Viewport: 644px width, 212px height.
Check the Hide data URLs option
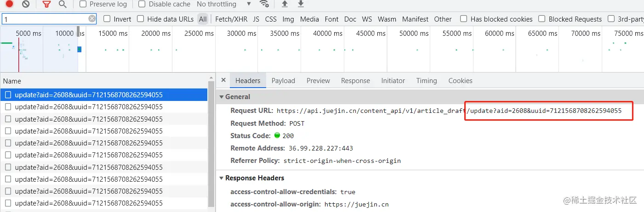[141, 19]
